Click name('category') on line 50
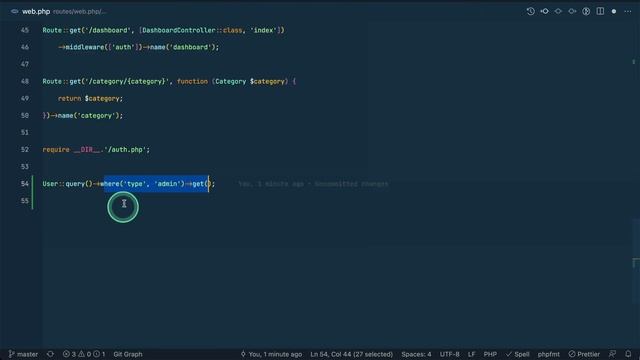The image size is (640, 360). [89, 116]
